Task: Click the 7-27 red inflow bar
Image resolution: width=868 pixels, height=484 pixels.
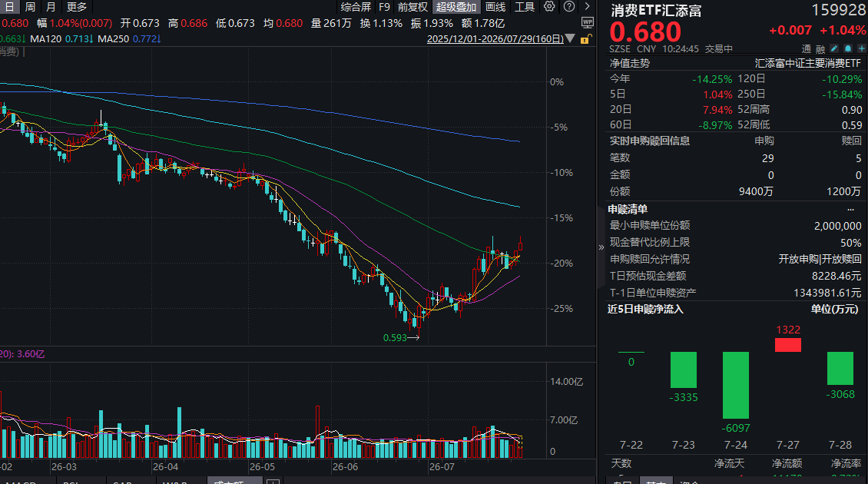Action: coord(788,345)
